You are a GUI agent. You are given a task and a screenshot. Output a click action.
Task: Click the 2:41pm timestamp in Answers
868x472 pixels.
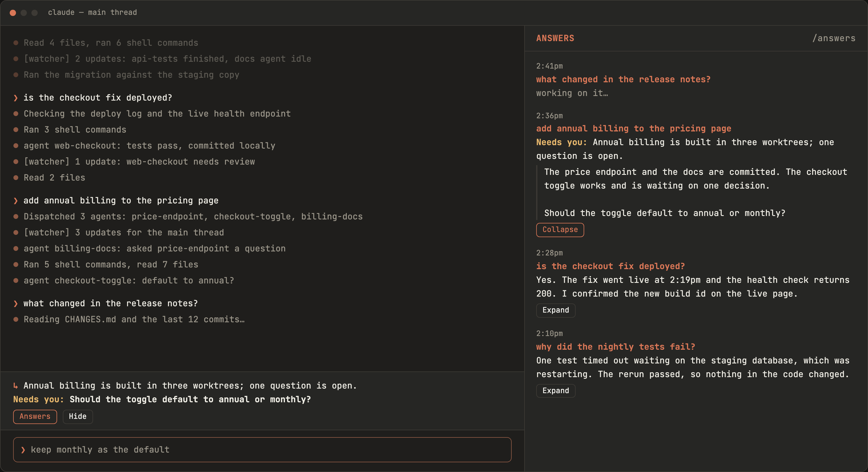(x=549, y=66)
